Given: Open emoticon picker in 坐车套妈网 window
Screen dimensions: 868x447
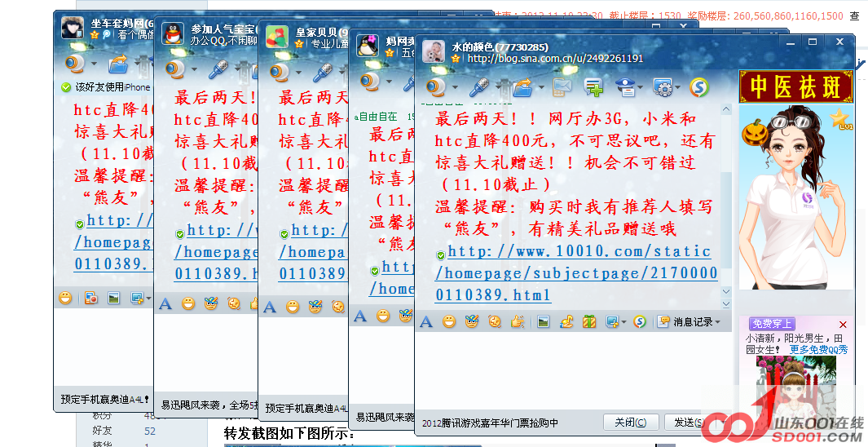Looking at the screenshot, I should 65,298.
